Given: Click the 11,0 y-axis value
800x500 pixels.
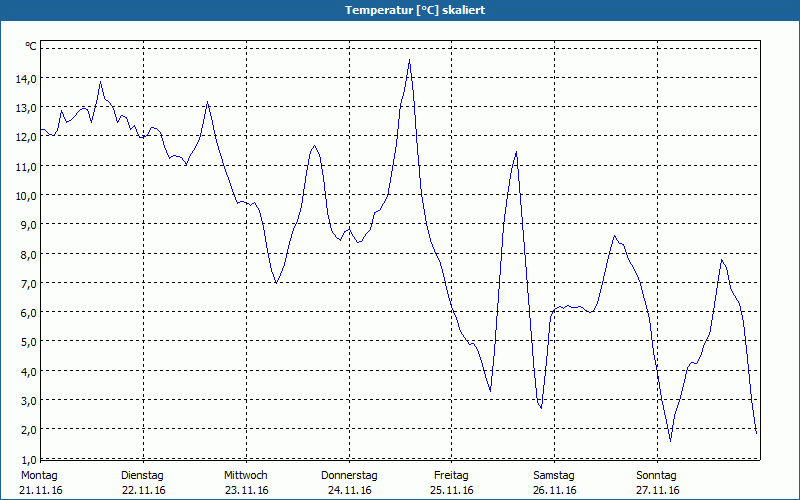Looking at the screenshot, I should point(26,167).
